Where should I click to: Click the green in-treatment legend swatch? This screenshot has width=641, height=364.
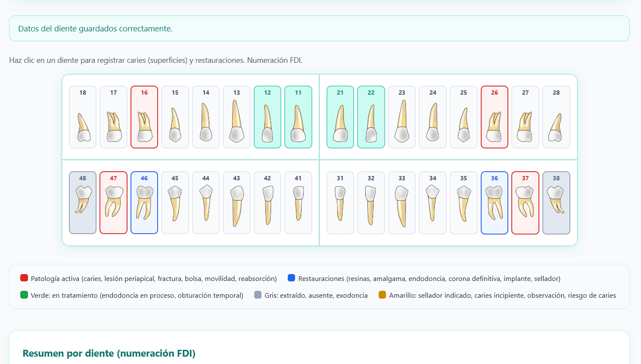pyautogui.click(x=24, y=295)
